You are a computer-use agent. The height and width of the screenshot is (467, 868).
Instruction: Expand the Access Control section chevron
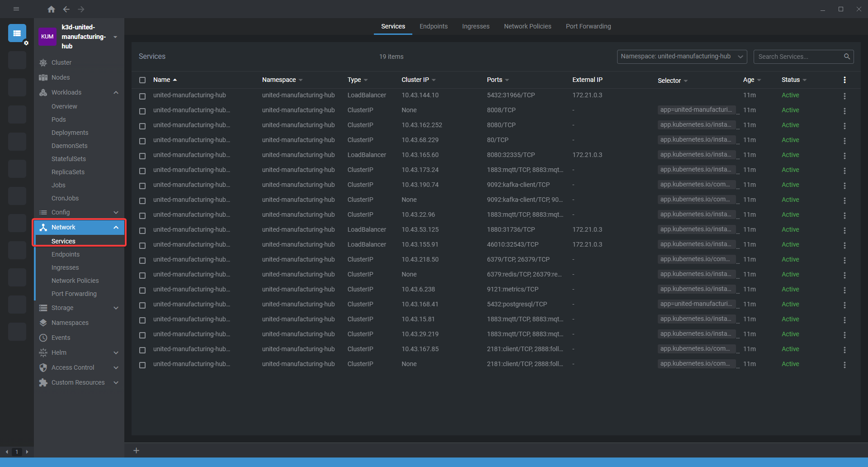pos(116,367)
